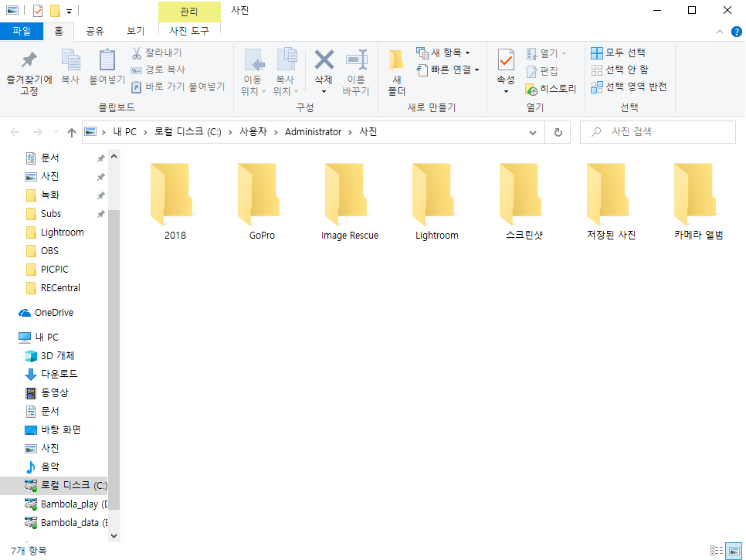This screenshot has width=746, height=560.
Task: Switch to details view layout icon
Action: click(717, 551)
